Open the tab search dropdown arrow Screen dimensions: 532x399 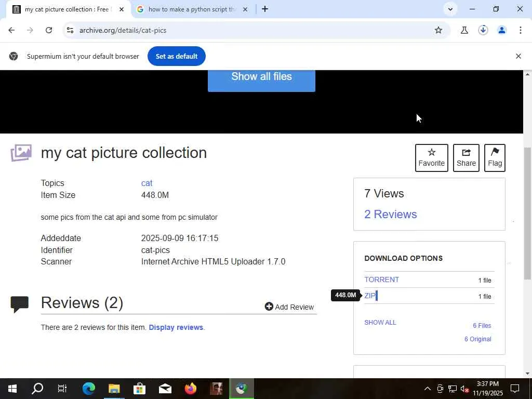(450, 9)
